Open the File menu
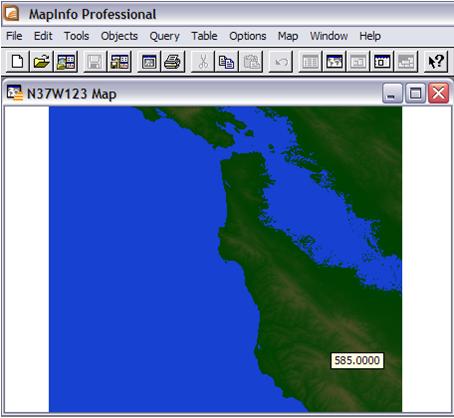The height and width of the screenshot is (418, 454). (14, 36)
